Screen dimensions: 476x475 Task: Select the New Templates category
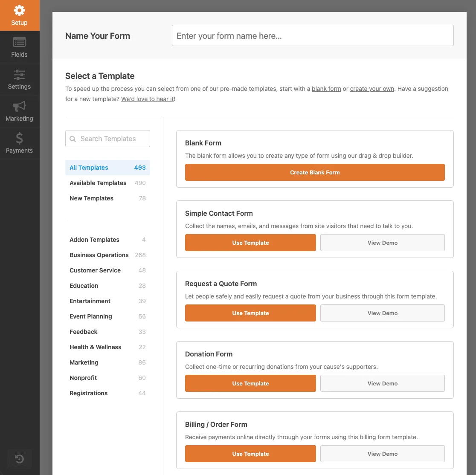[x=107, y=198]
